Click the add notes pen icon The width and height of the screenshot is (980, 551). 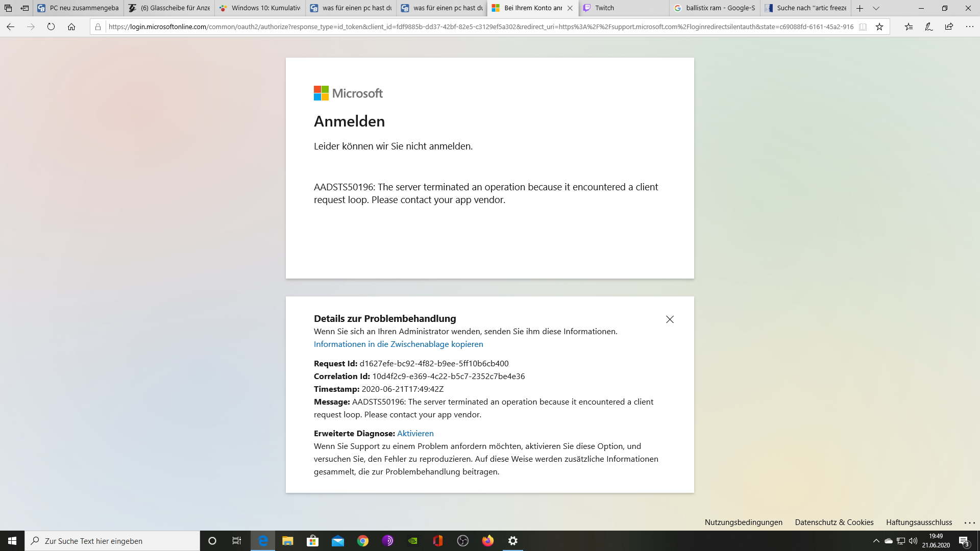click(929, 27)
